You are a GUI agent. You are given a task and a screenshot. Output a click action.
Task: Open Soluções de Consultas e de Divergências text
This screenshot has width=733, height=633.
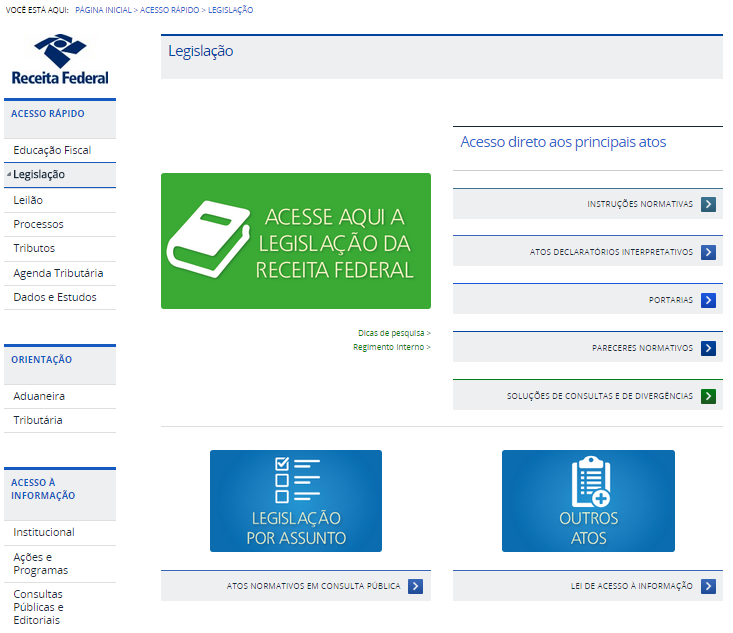[x=600, y=396]
